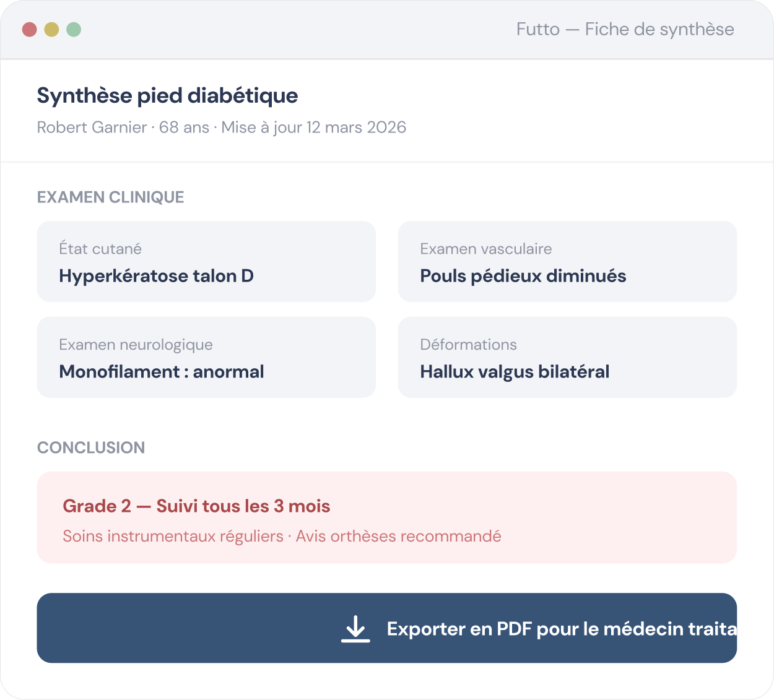Select the Déformations card
774x700 pixels.
567,357
